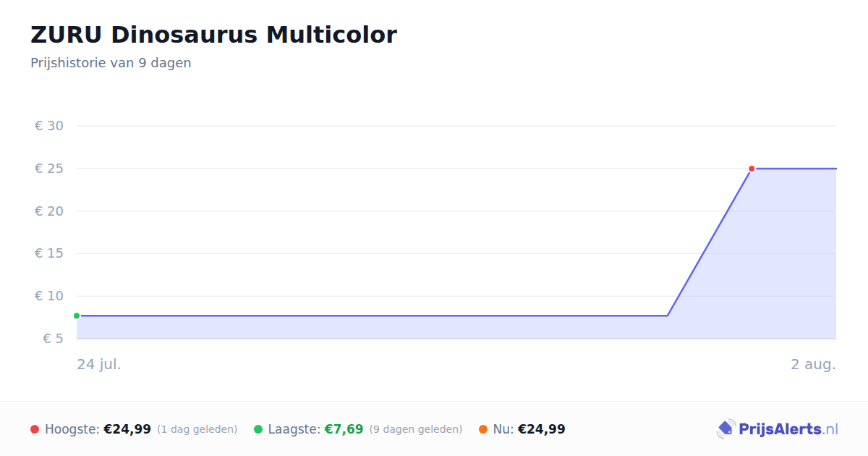Click the green Laagste legend dot

[x=258, y=429]
